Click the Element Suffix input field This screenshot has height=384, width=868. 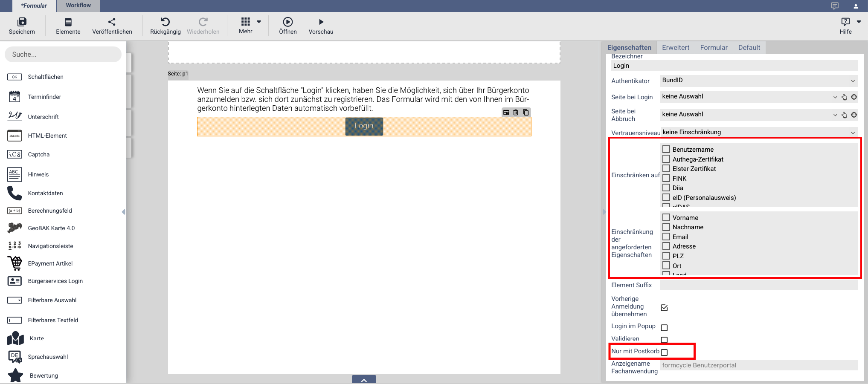759,285
